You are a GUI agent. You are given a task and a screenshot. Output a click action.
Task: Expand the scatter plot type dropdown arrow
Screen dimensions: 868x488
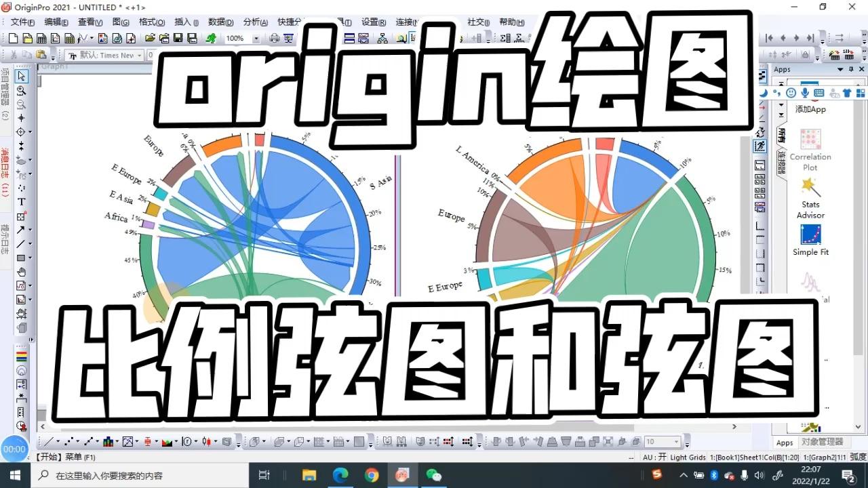pyautogui.click(x=79, y=442)
